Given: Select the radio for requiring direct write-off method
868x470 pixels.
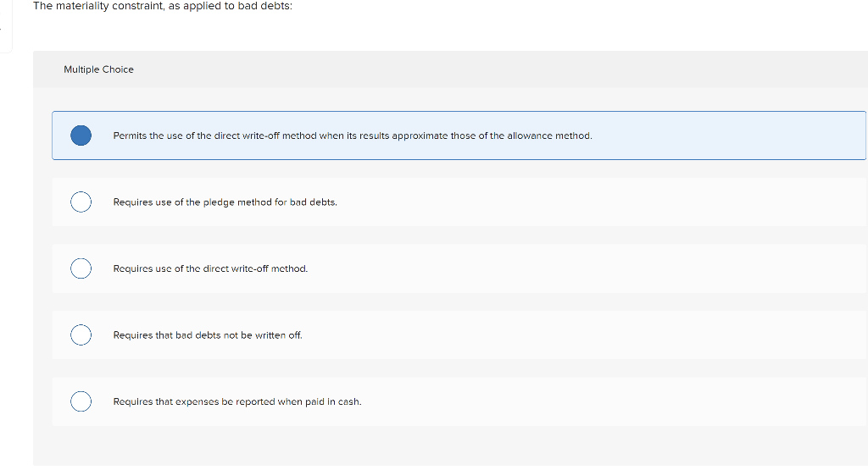Looking at the screenshot, I should click(81, 268).
